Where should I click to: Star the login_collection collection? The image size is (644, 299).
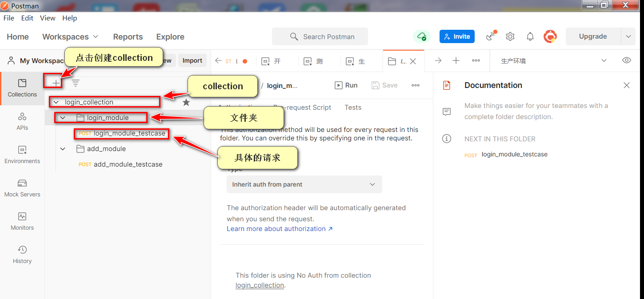pos(186,102)
